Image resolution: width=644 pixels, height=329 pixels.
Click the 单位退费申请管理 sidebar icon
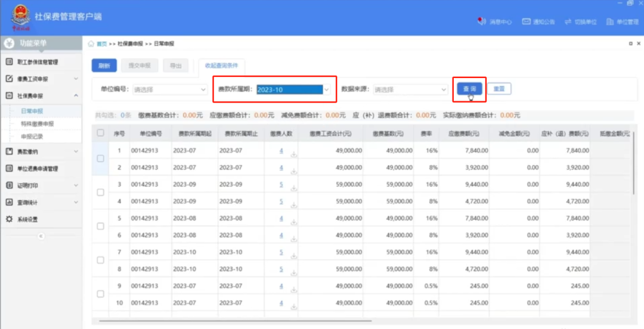click(9, 169)
